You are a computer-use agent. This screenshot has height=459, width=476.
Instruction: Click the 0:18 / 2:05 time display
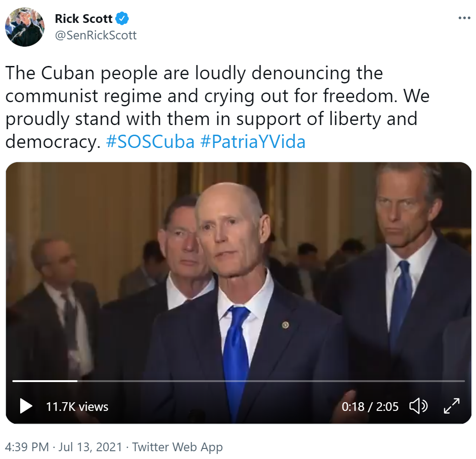370,407
